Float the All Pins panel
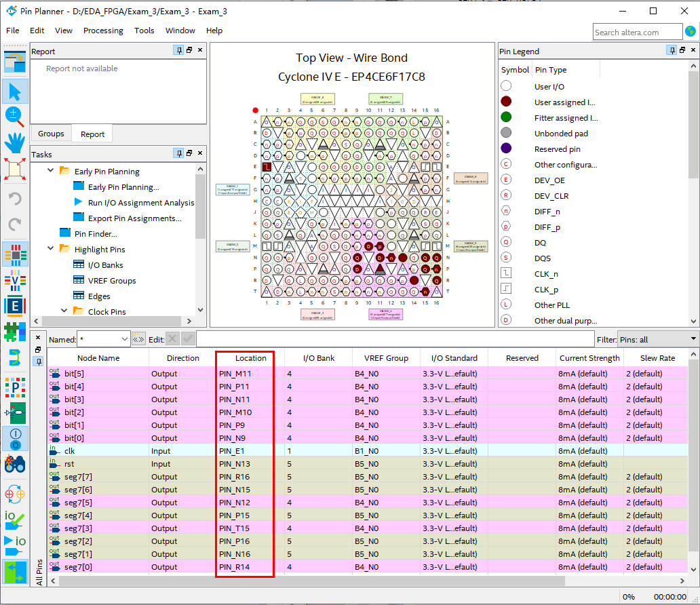Screen dimensions: 700x605 [x=38, y=349]
